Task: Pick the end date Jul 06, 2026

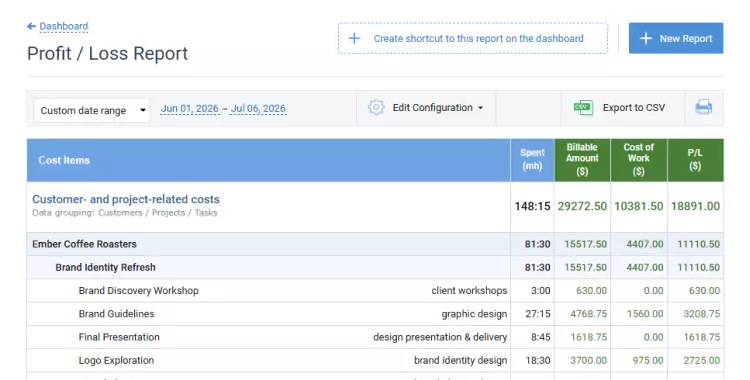Action: pos(258,109)
